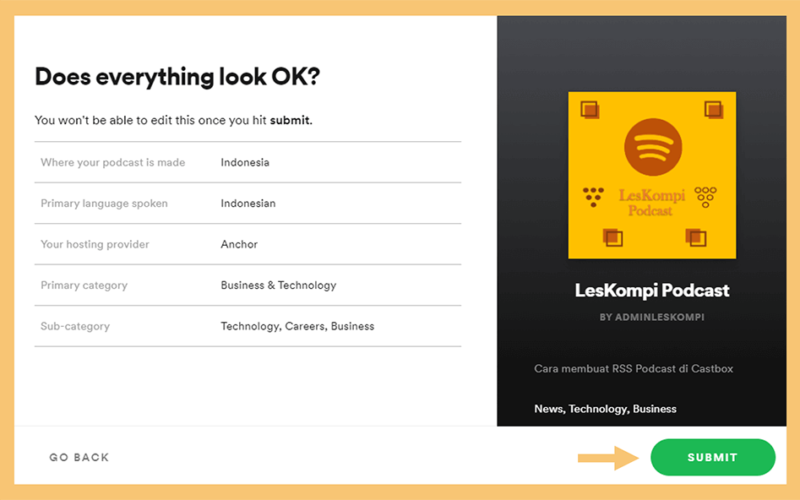Click the green SUBMIT button
Screen dimensions: 800x500
(x=713, y=457)
